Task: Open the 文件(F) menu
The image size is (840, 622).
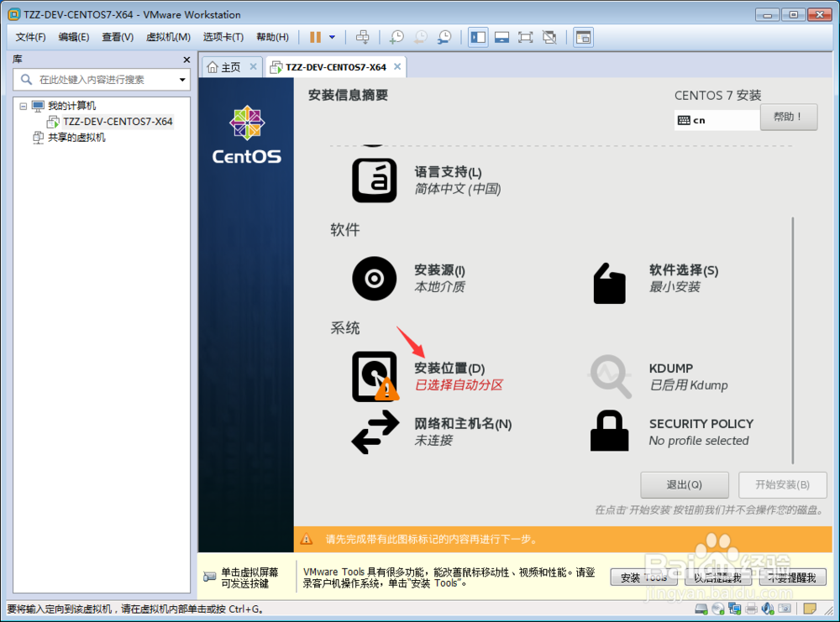Action: pos(30,37)
